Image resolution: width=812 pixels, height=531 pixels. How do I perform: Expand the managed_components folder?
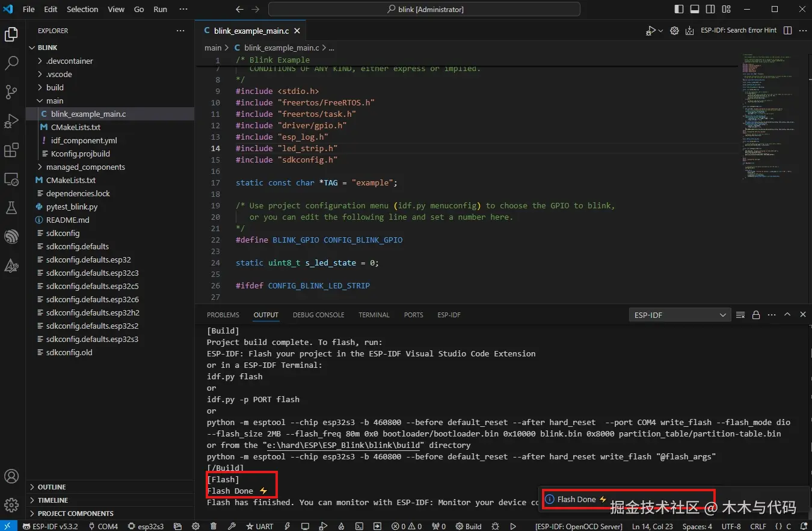110,167
